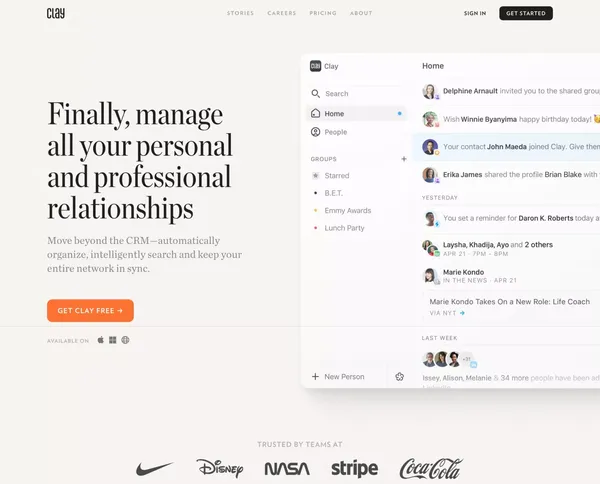Click Winnie Byanyima avatar
600x484 pixels.
430,119
